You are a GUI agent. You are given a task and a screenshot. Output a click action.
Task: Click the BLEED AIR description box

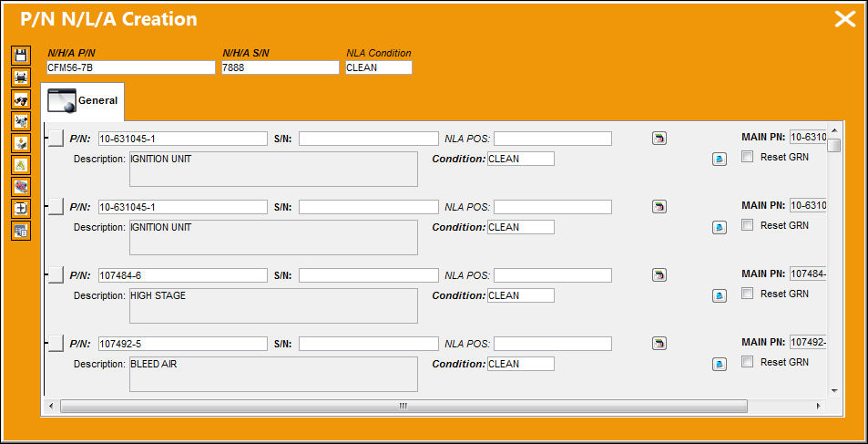coord(273,374)
